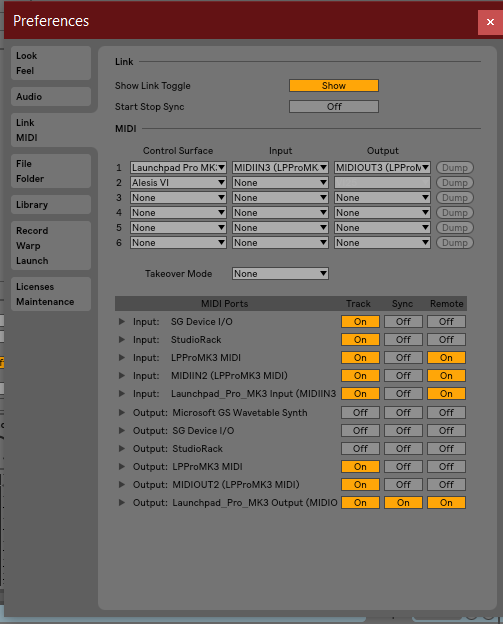The height and width of the screenshot is (624, 503).
Task: Expand the Input SG Device I/O row
Action: point(122,322)
